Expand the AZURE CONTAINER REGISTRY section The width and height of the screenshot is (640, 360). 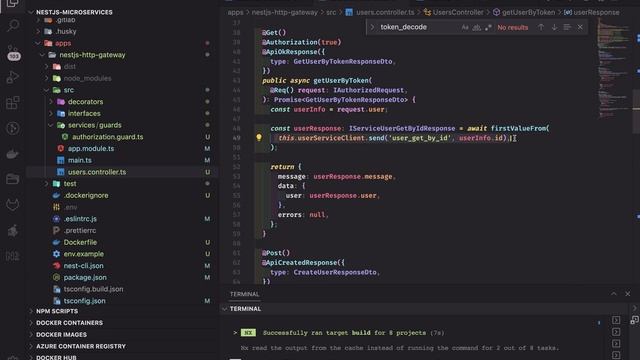[81, 347]
